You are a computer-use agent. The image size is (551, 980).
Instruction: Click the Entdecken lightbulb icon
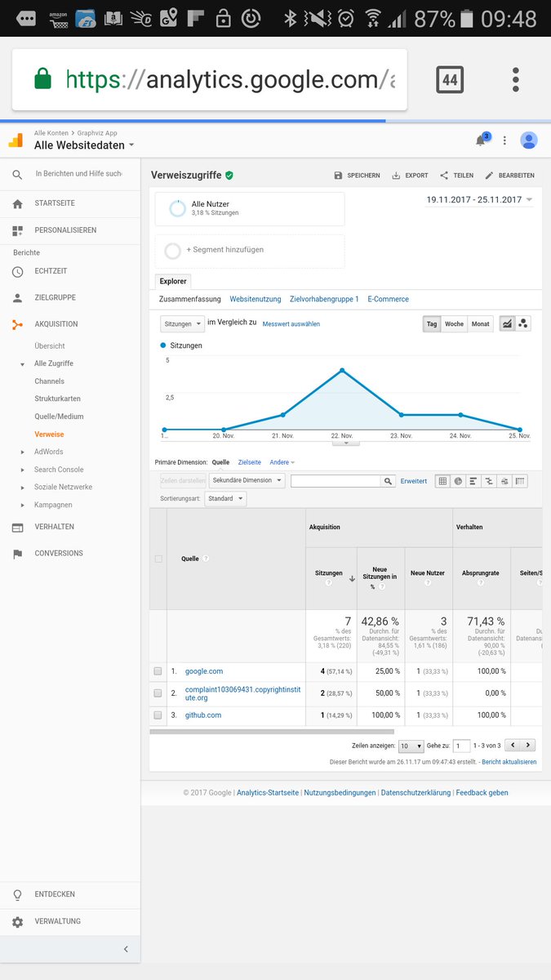pos(17,895)
